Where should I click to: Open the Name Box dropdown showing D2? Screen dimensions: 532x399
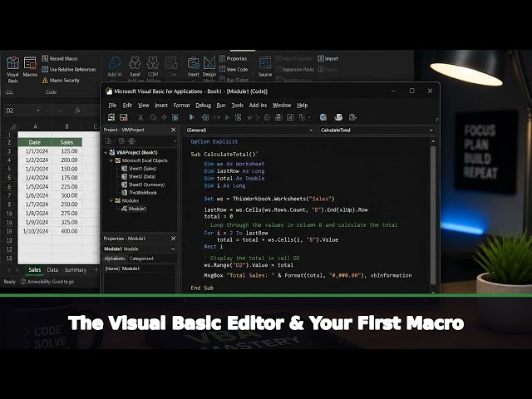coord(38,111)
